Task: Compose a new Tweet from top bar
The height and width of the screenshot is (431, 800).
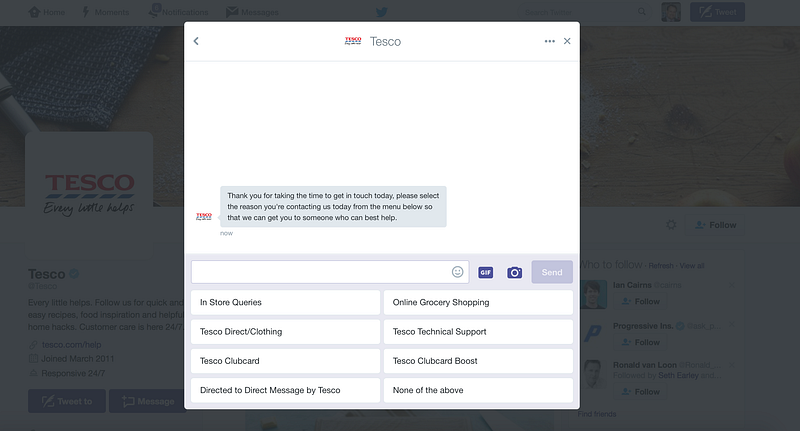Action: pyautogui.click(x=717, y=12)
